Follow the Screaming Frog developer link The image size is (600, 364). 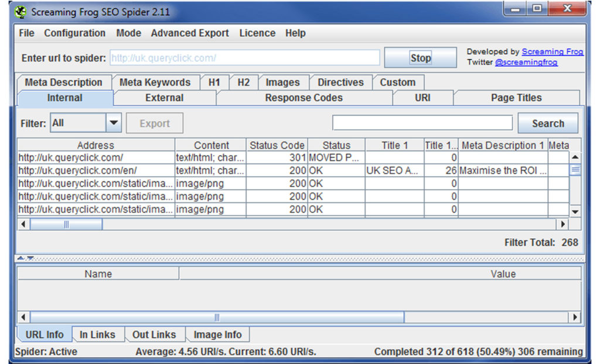click(552, 51)
